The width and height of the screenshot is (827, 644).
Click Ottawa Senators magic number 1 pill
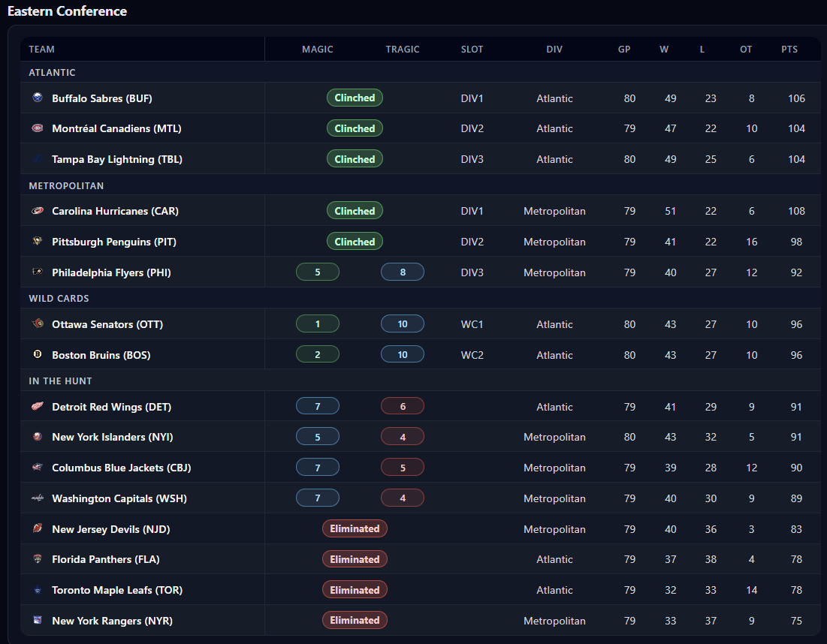tap(318, 324)
